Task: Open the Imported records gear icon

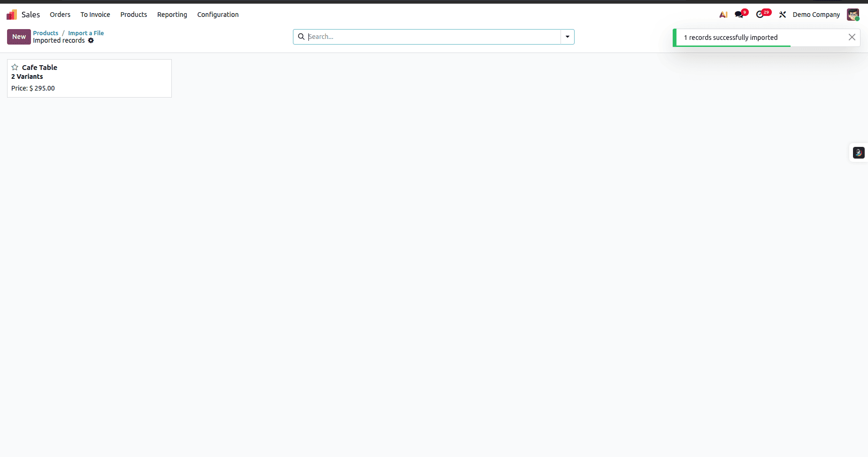Action: click(91, 40)
